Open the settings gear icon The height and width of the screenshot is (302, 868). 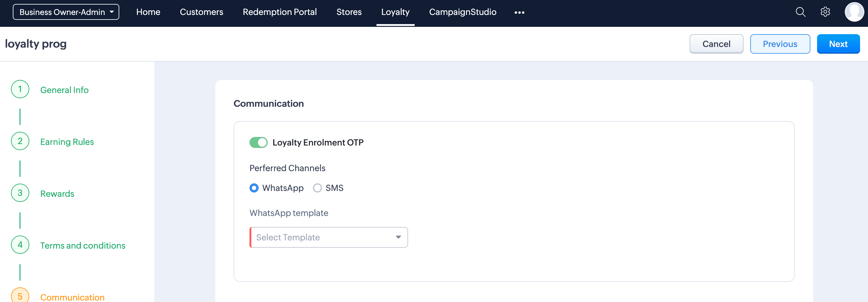coord(825,12)
